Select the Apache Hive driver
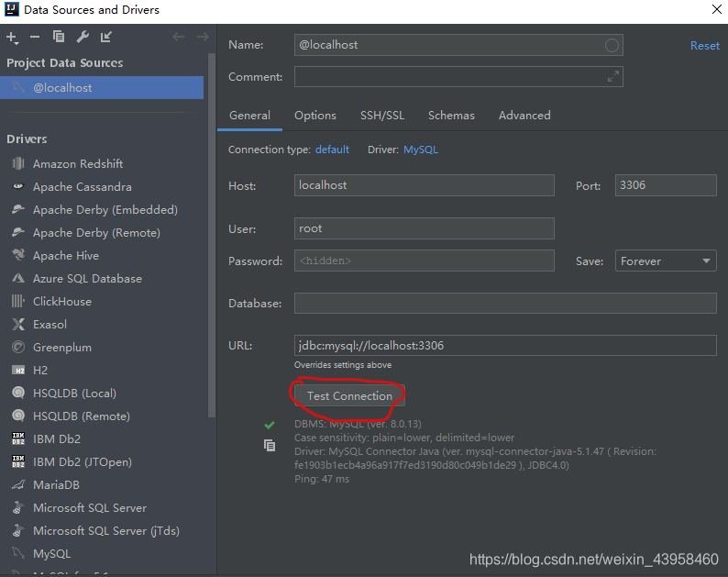728x577 pixels. [x=102, y=256]
